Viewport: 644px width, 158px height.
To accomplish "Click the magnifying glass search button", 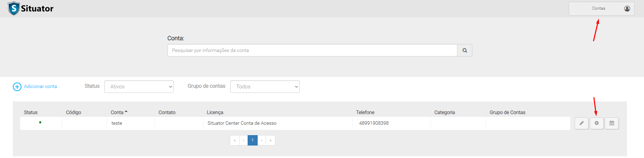I will coord(464,50).
